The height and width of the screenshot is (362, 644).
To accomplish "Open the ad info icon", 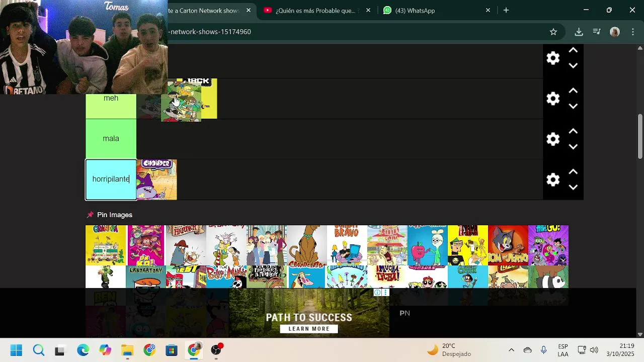I will (377, 293).
